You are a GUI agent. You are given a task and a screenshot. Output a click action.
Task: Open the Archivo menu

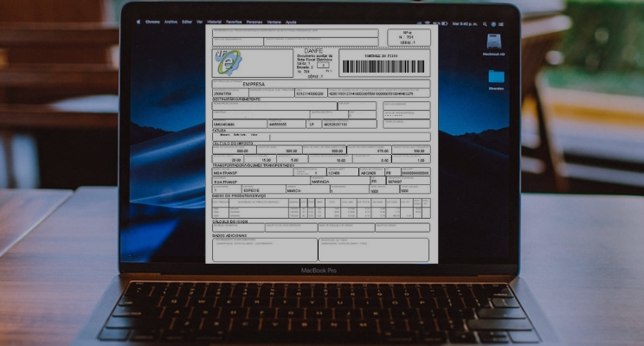pyautogui.click(x=171, y=22)
